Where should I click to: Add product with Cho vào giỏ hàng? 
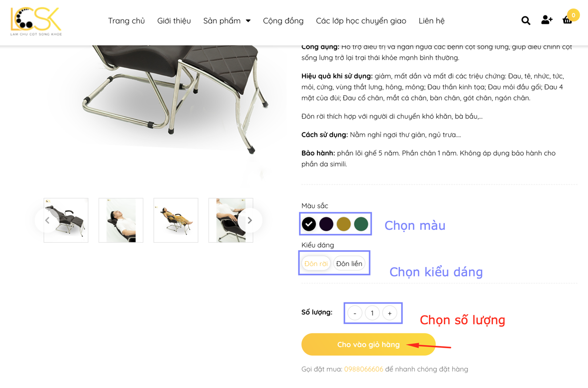point(368,345)
